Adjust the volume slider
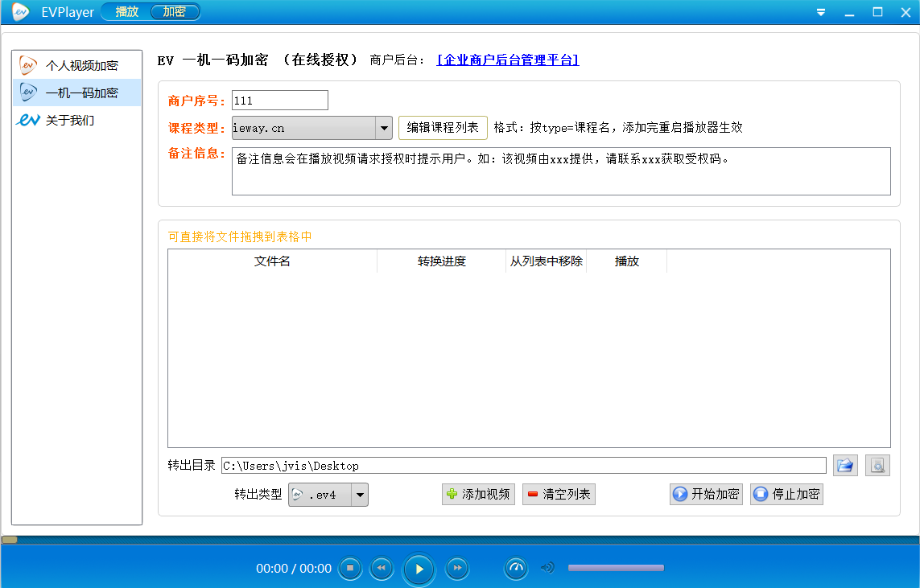Screen dimensions: 920x588 pyautogui.click(x=616, y=568)
